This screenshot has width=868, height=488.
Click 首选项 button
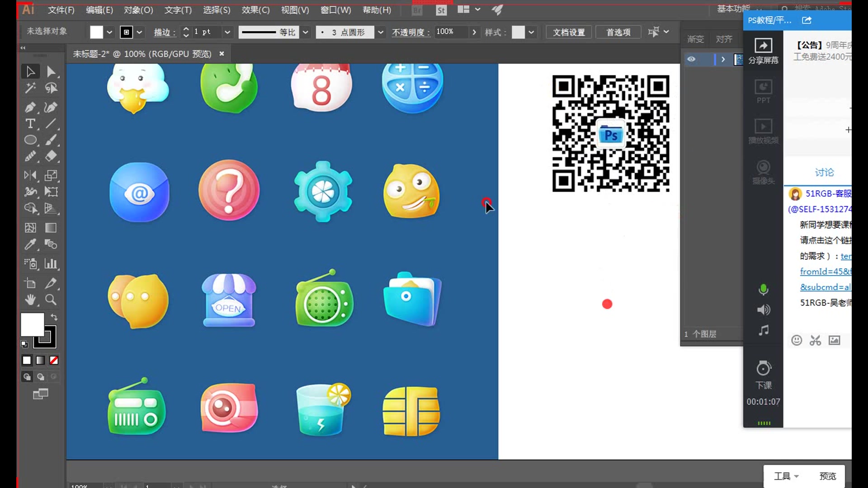618,32
